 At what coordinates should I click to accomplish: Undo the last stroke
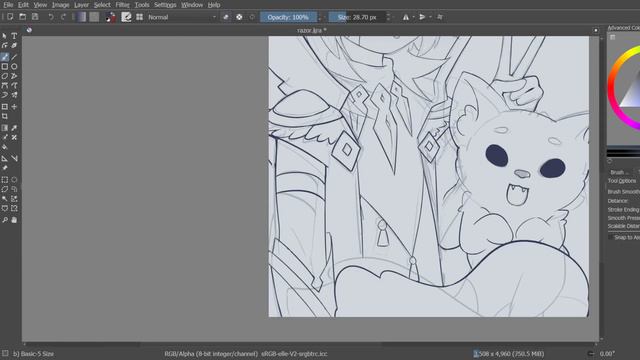point(51,17)
